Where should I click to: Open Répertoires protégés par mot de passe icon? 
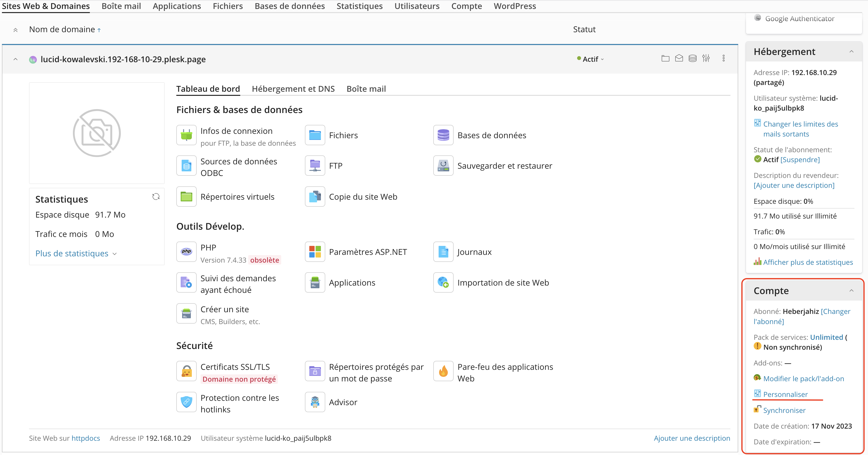point(315,371)
